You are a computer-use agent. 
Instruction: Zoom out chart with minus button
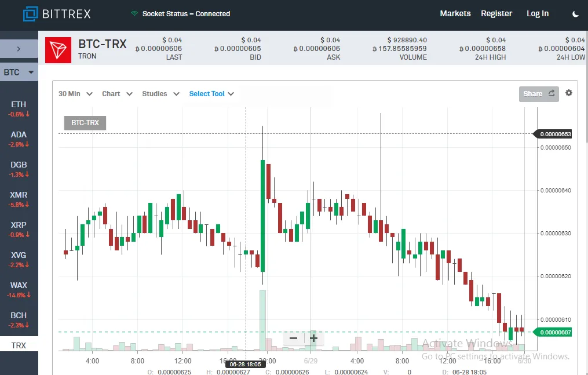click(x=293, y=338)
